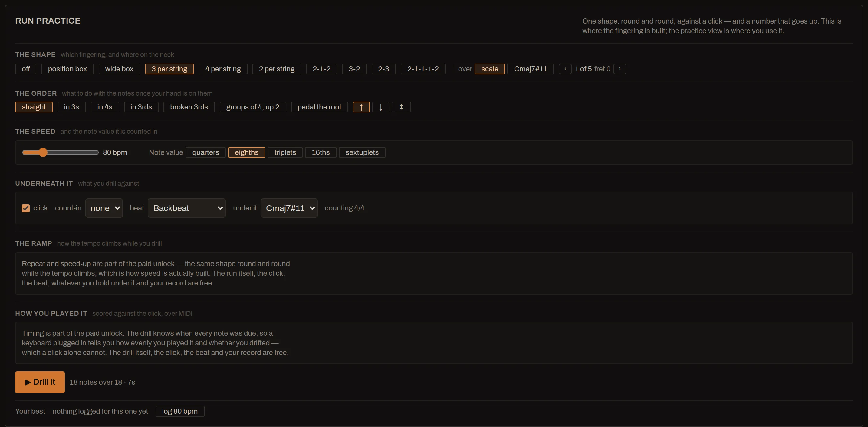
Task: Set order to broken 3rds
Action: (189, 107)
